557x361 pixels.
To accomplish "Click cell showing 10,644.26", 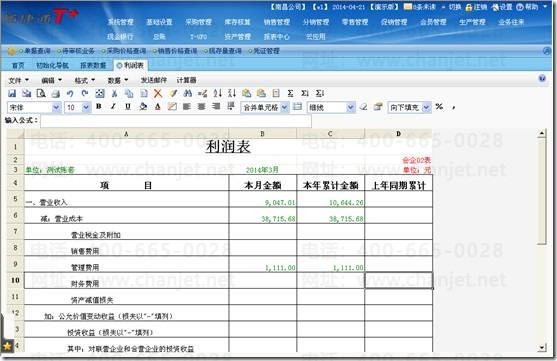I will [330, 199].
